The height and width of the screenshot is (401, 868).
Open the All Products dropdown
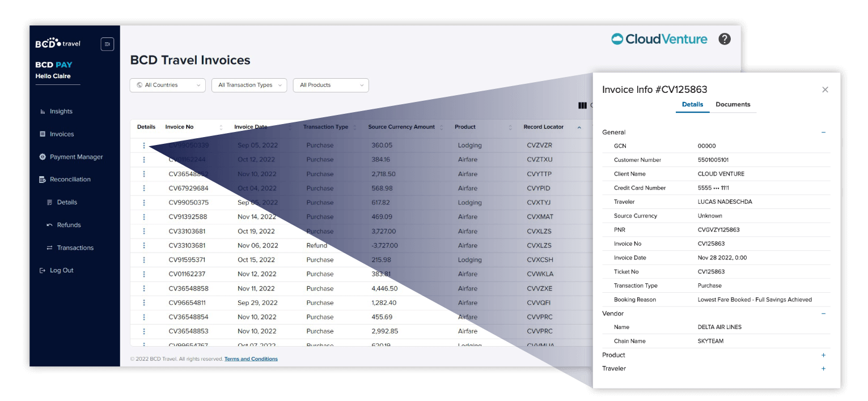pyautogui.click(x=331, y=85)
